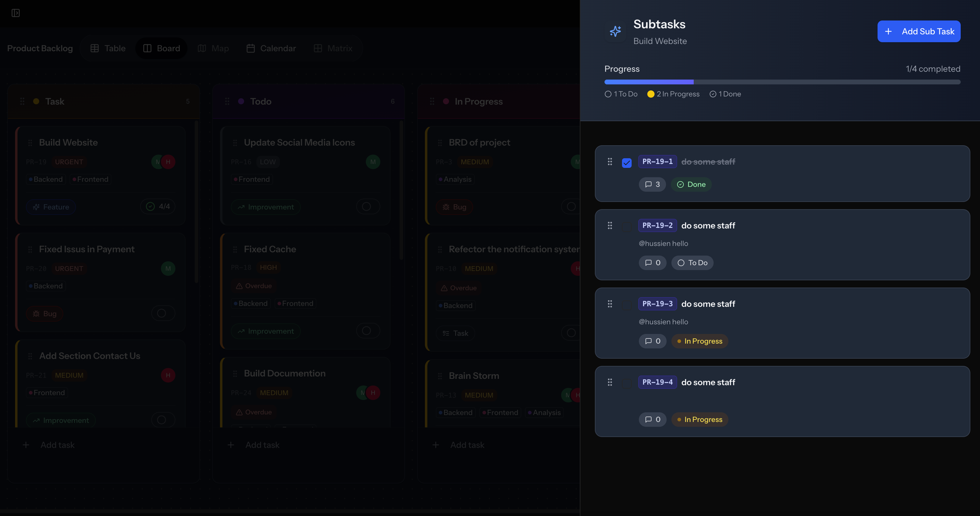
Task: Uncheck the completed PR-19-1 checkbox
Action: point(627,163)
